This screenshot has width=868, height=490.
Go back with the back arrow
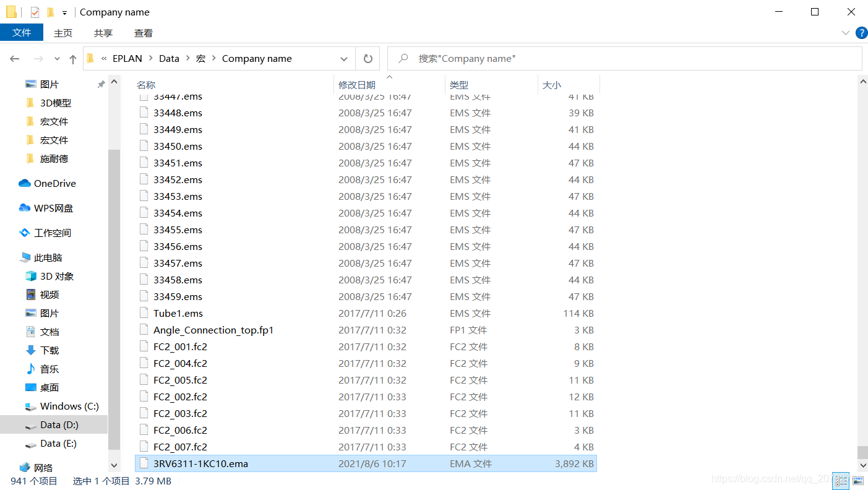15,59
